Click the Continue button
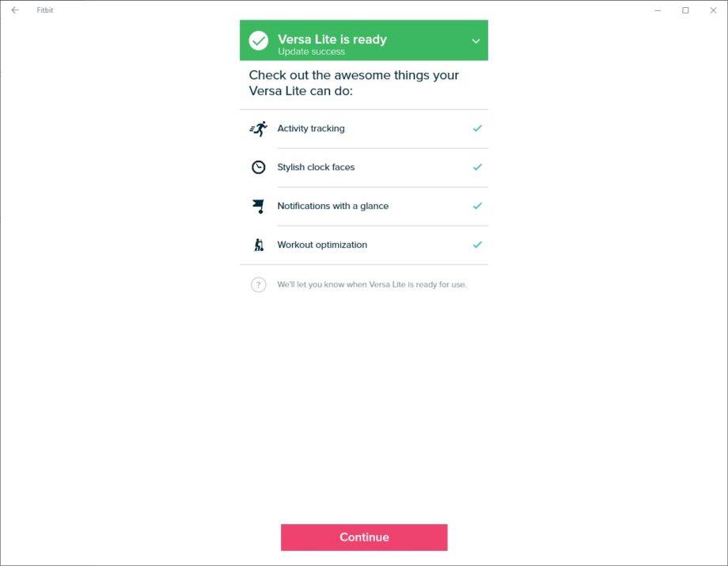Screen dimensions: 728x566 [364, 538]
